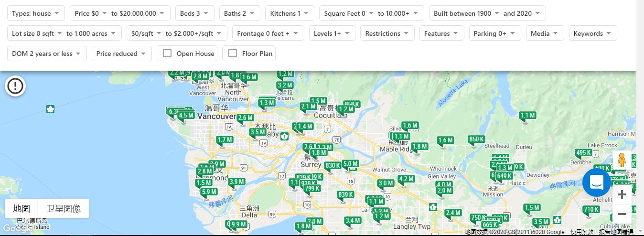Viewport: 644px width, 236px height.
Task: Open the $0/sqft minimum dropdown
Action: pyautogui.click(x=146, y=33)
